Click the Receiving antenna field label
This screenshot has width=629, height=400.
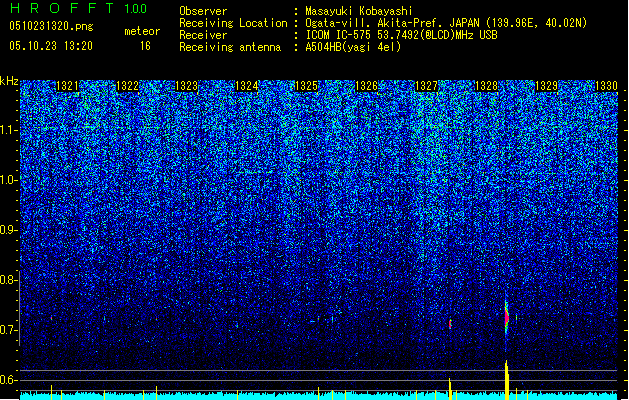click(x=230, y=47)
